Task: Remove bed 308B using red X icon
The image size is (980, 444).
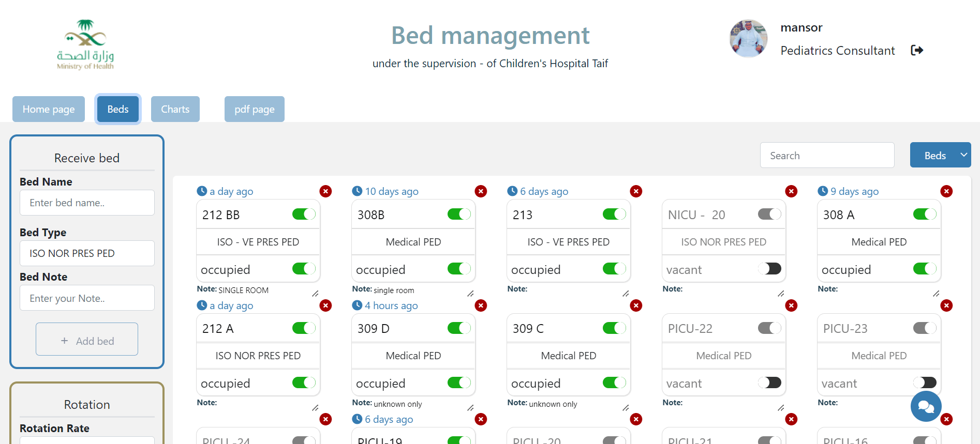Action: pyautogui.click(x=481, y=191)
